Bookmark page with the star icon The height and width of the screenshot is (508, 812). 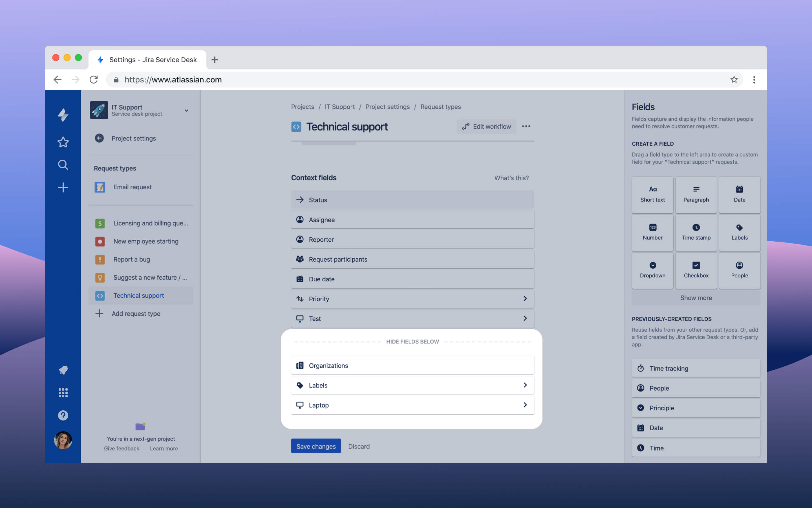[734, 80]
